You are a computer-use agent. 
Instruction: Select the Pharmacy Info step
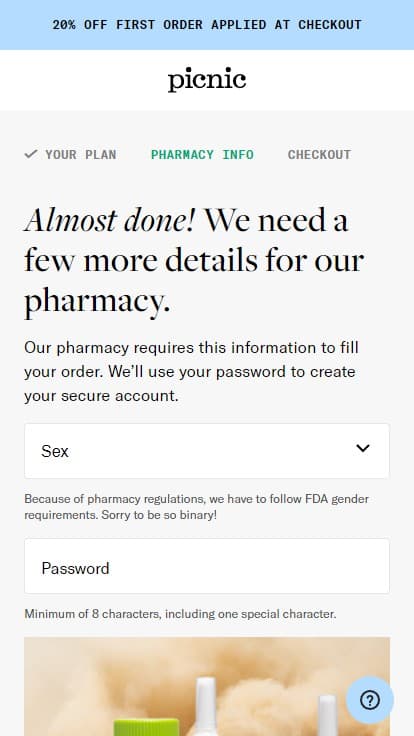tap(202, 154)
